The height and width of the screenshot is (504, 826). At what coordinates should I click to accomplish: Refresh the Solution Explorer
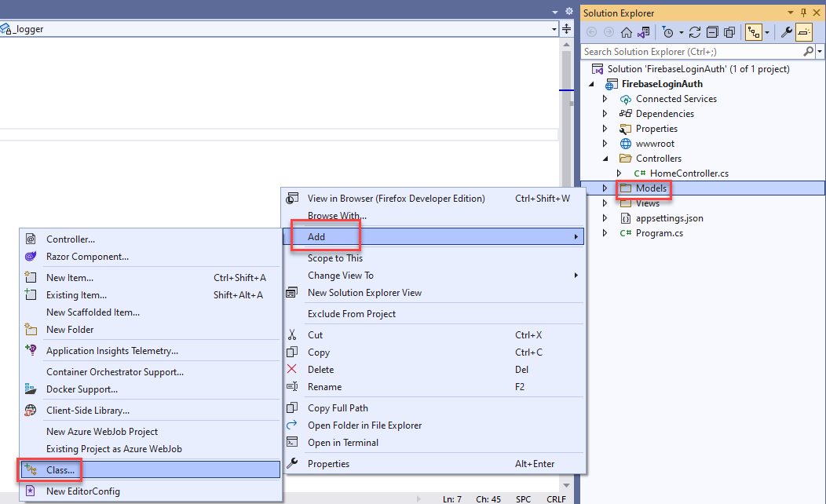[694, 32]
